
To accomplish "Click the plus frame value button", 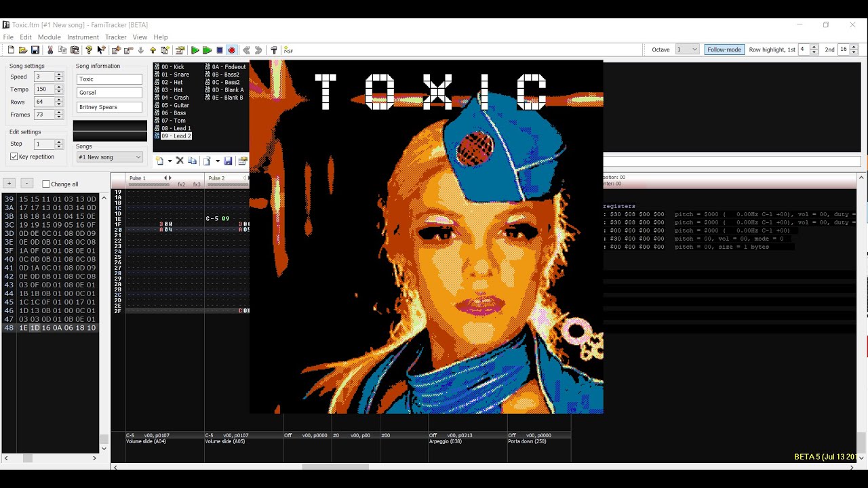I will (x=9, y=183).
